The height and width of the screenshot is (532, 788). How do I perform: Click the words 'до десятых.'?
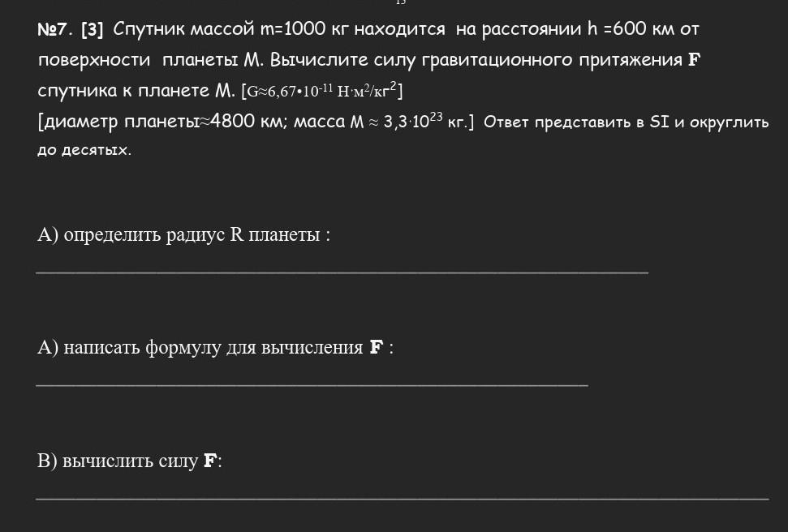click(84, 150)
